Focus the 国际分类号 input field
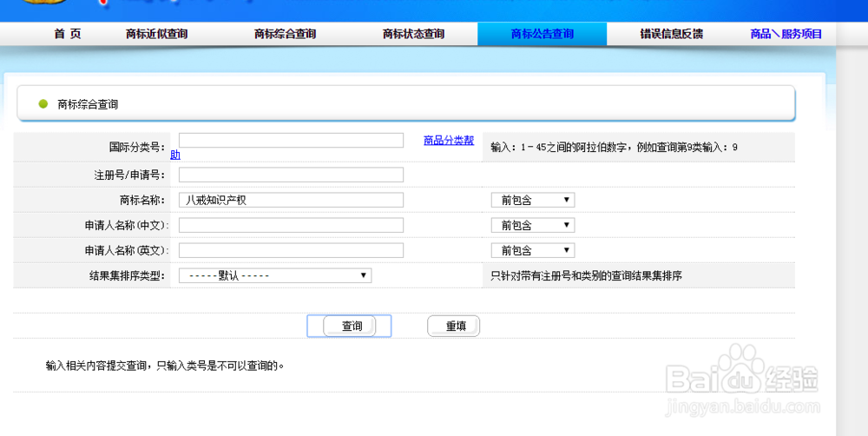This screenshot has height=436, width=868. click(x=291, y=140)
